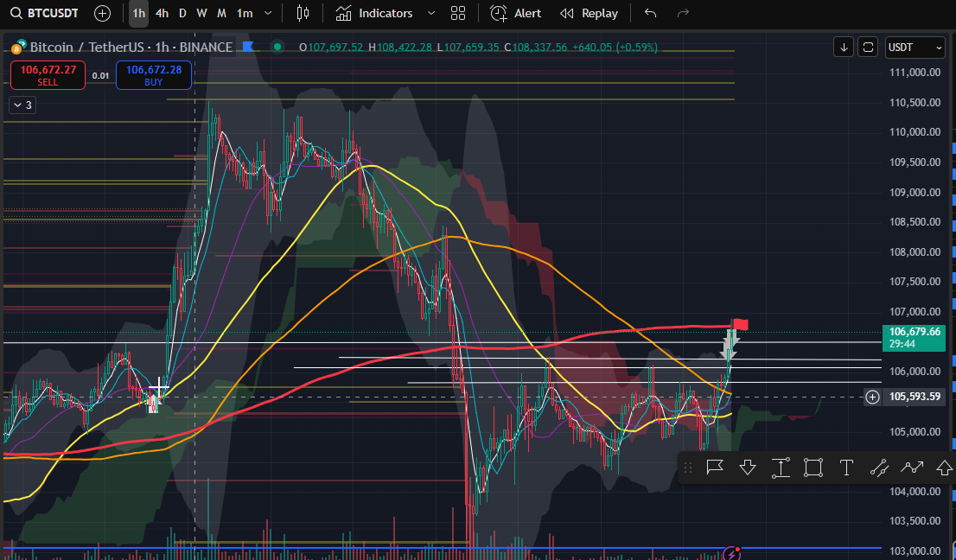Select the price range measure tool
The height and width of the screenshot is (560, 956).
point(781,468)
